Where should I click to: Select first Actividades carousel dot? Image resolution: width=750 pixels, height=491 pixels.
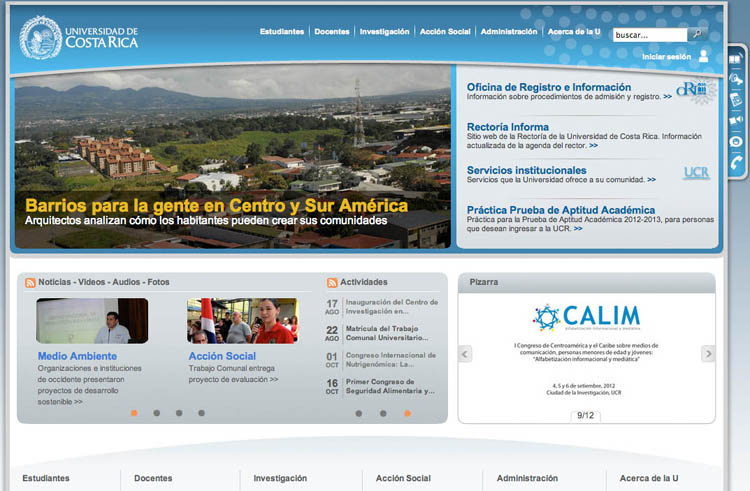(x=359, y=414)
